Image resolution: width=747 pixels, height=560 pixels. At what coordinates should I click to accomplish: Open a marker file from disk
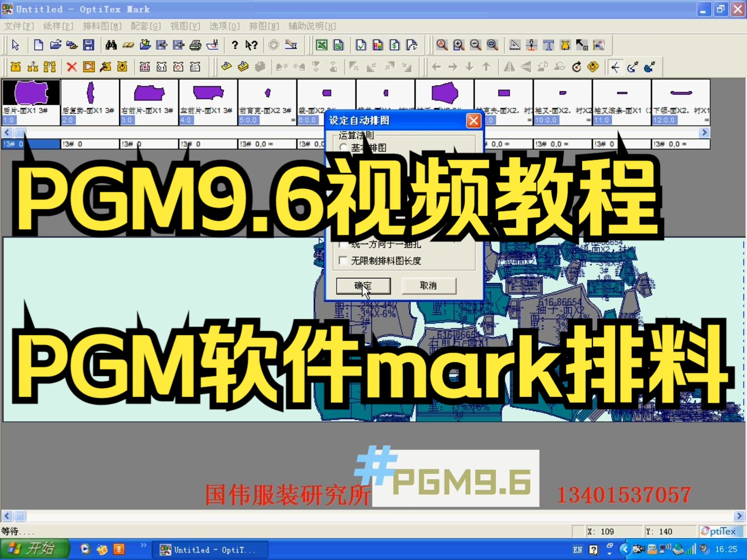pos(56,45)
